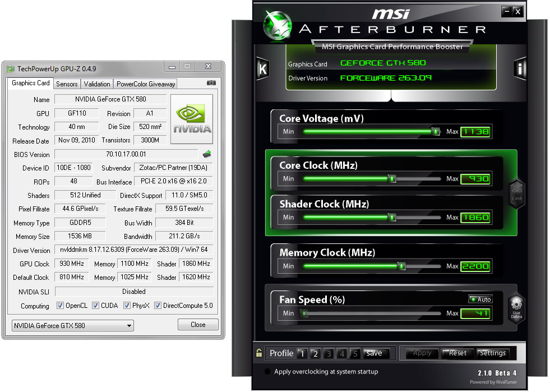
Task: Select profile slot 2
Action: pyautogui.click(x=315, y=353)
